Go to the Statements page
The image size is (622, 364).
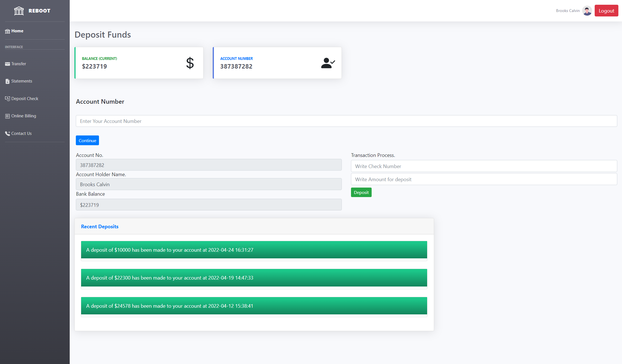tap(22, 81)
